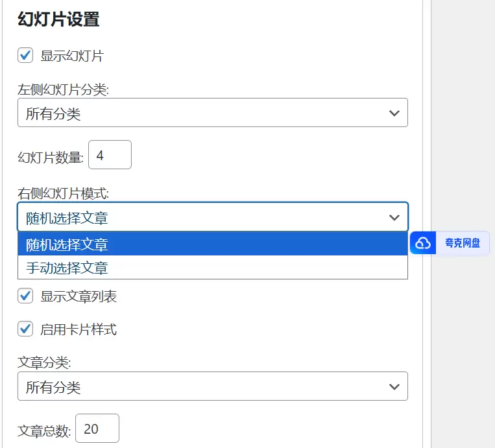Click the 显示文章列表 label text
The image size is (495, 448).
78,296
